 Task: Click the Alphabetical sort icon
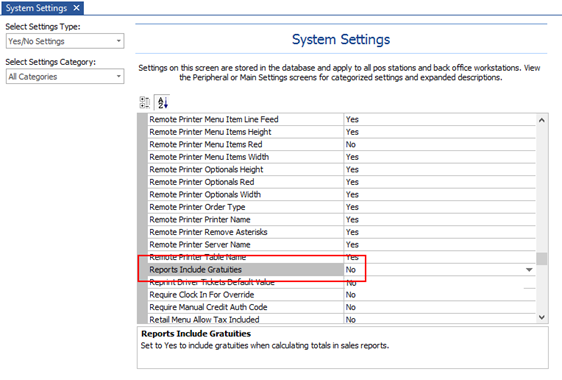(x=162, y=103)
